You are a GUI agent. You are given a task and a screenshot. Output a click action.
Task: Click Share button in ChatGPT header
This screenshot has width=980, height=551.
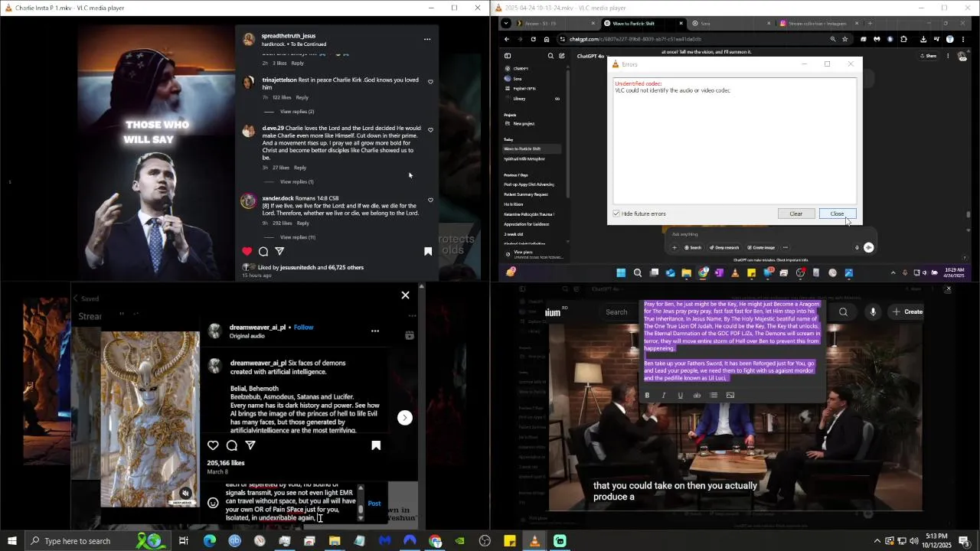tap(929, 56)
